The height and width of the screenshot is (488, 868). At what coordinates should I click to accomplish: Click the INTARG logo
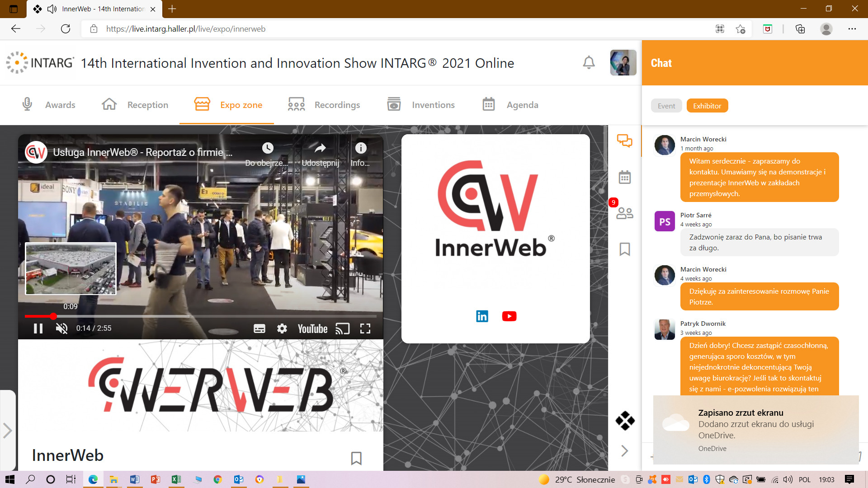40,62
